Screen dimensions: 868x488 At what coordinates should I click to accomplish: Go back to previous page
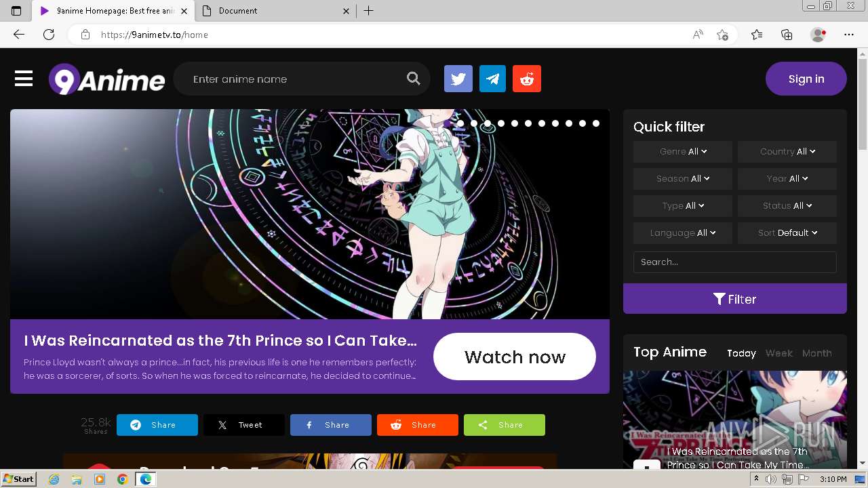[19, 35]
